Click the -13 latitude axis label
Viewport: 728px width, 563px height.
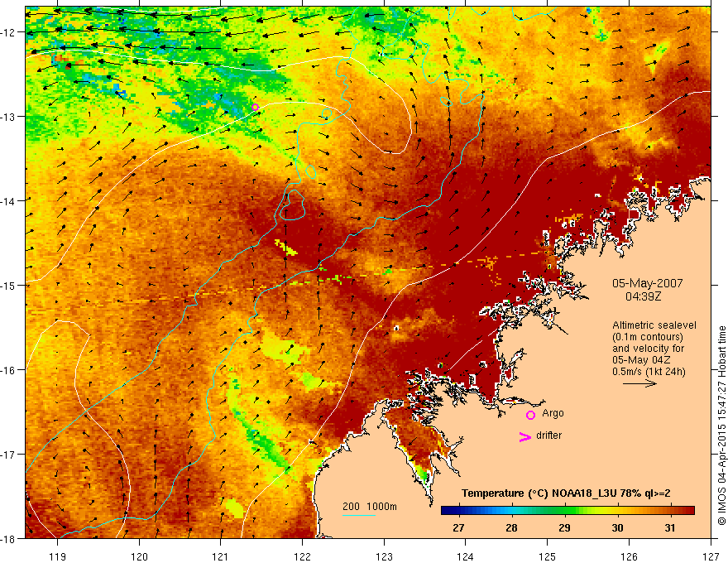[x=9, y=116]
